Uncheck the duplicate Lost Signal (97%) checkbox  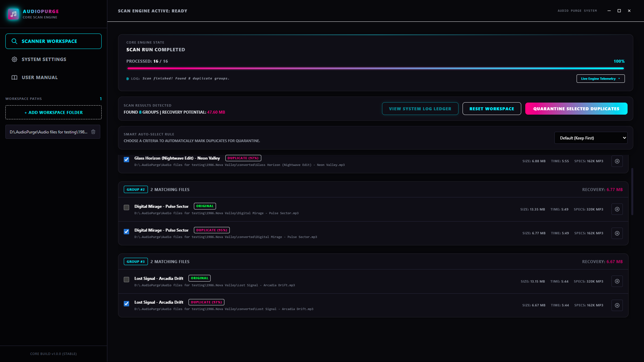click(126, 304)
